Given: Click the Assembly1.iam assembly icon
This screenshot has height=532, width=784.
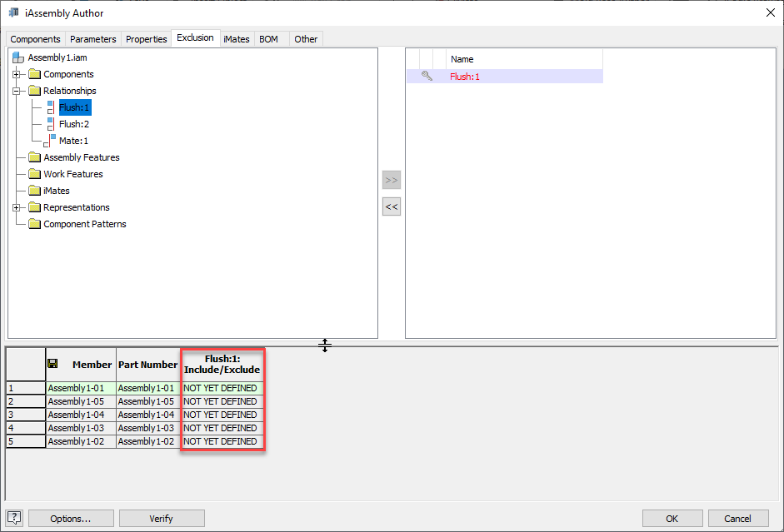Looking at the screenshot, I should point(18,57).
